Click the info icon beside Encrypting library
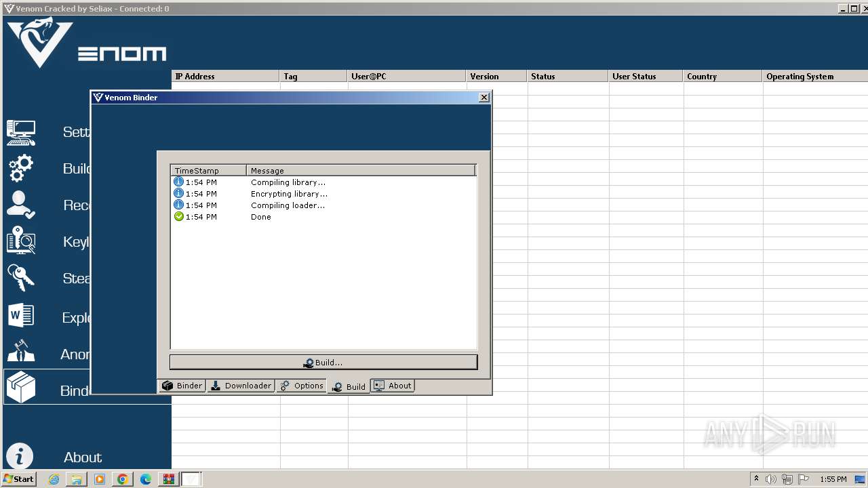 pyautogui.click(x=178, y=193)
